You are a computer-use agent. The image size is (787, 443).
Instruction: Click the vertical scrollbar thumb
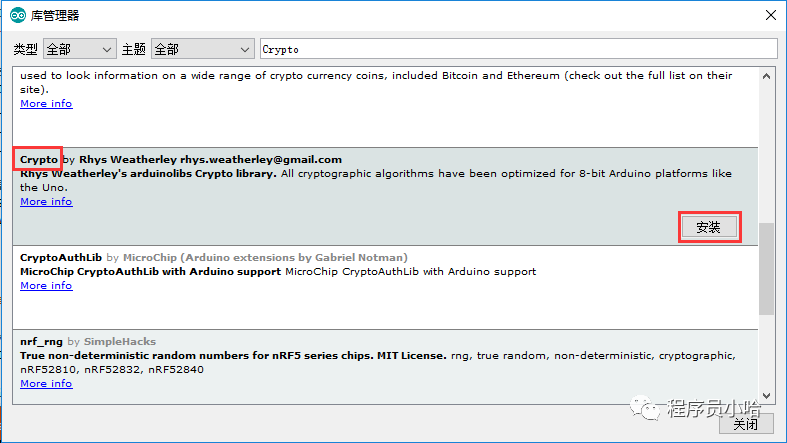pyautogui.click(x=767, y=267)
